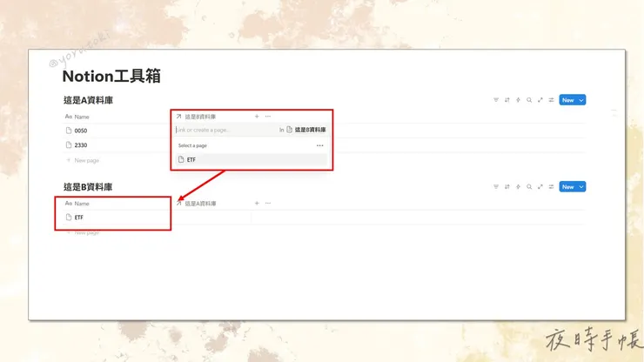
Task: Open view settings for database B
Action: [x=551, y=186]
